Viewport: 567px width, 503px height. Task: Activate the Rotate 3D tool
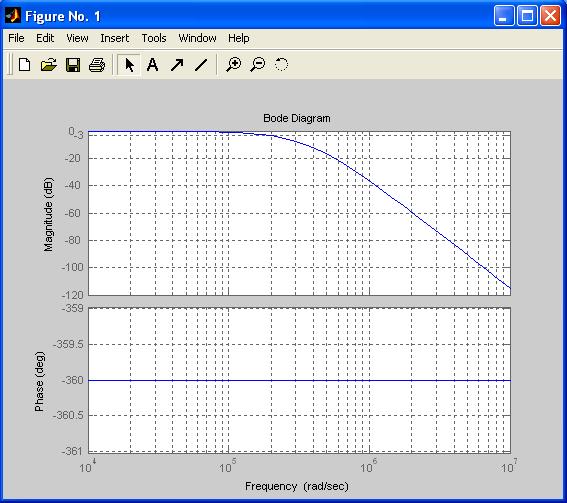(x=281, y=65)
